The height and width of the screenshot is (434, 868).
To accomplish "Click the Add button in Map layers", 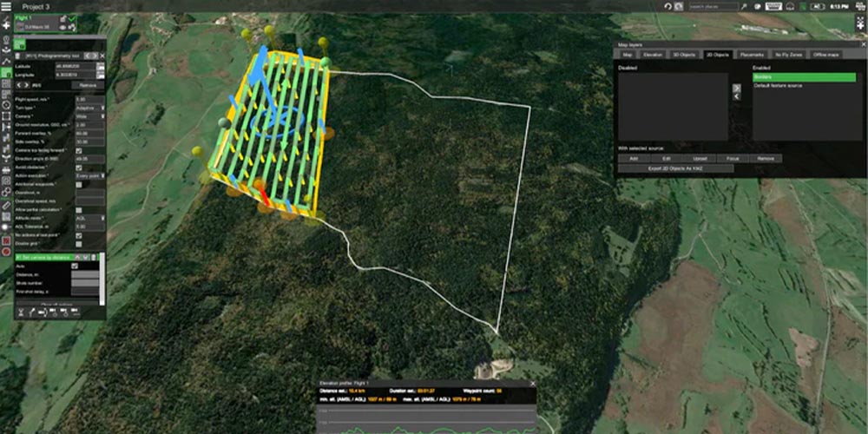I will [x=634, y=159].
